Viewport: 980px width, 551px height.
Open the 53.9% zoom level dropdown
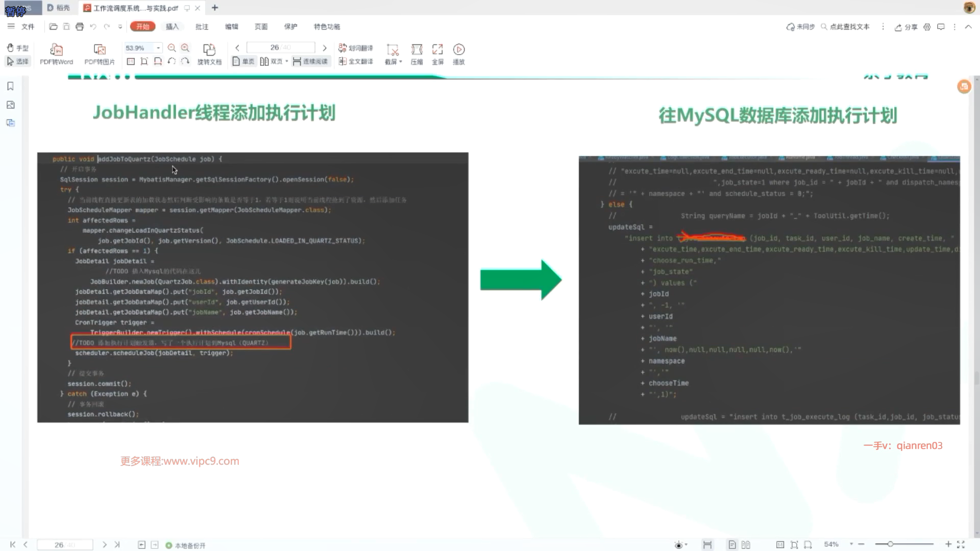[158, 48]
